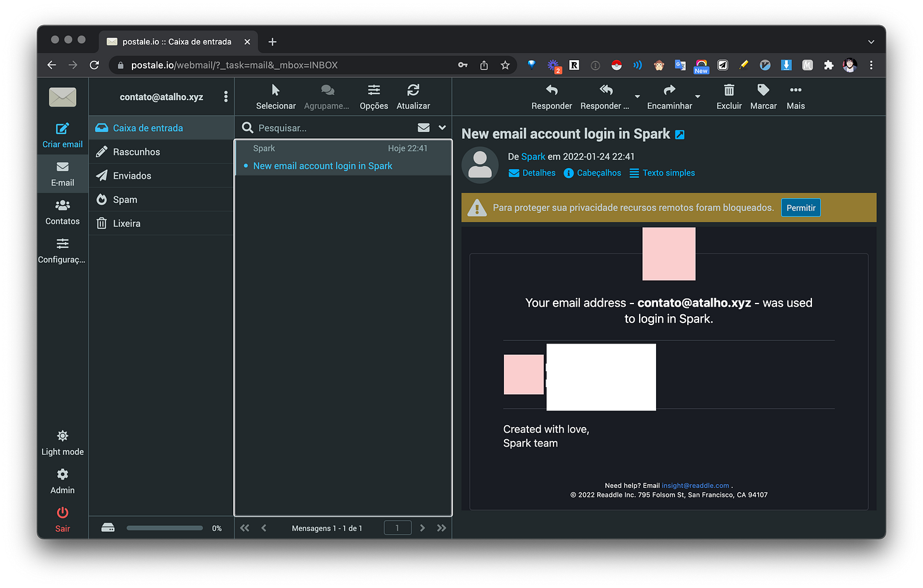The image size is (923, 588).
Task: Expand the tab search chevron
Action: (871, 42)
